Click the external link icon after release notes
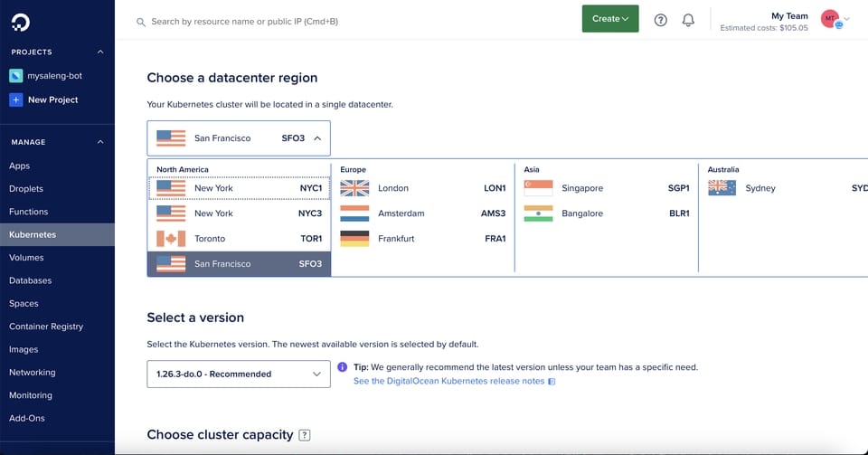 click(552, 382)
